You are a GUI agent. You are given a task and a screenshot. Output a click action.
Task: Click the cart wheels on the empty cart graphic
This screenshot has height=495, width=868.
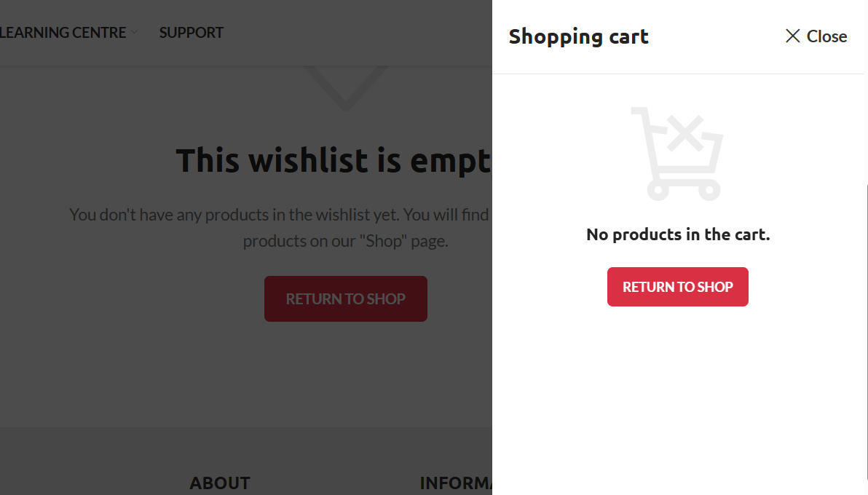(x=684, y=190)
